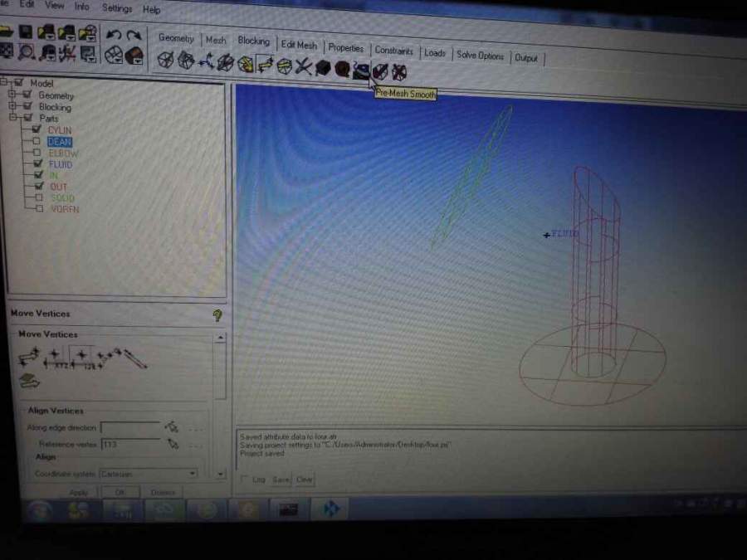The height and width of the screenshot is (560, 747).
Task: Click the Move Vertex toolbar icon
Action: (265, 64)
